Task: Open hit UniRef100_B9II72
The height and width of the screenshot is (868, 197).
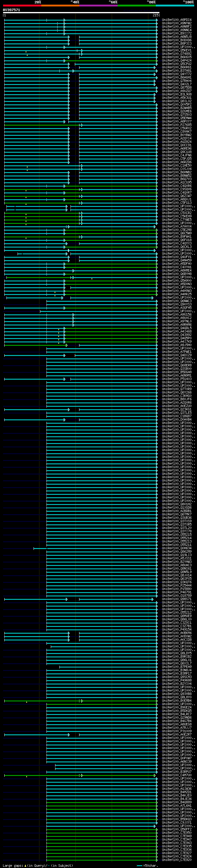Action: (x=176, y=33)
